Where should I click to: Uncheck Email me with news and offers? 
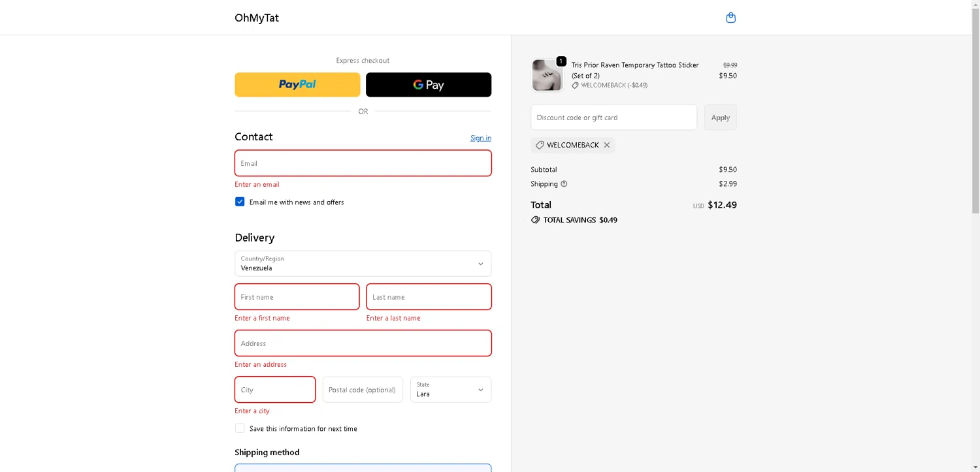240,202
